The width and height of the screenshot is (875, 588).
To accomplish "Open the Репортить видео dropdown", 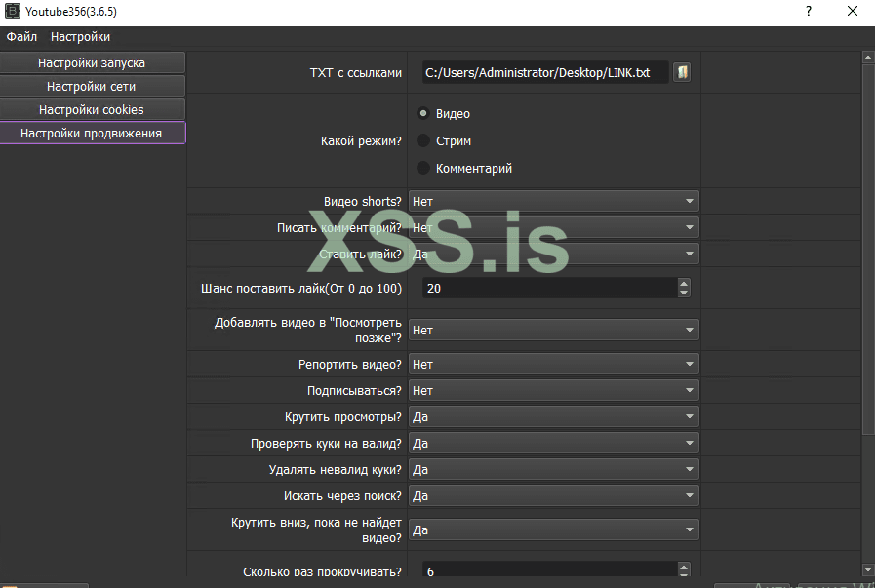I will [x=553, y=365].
